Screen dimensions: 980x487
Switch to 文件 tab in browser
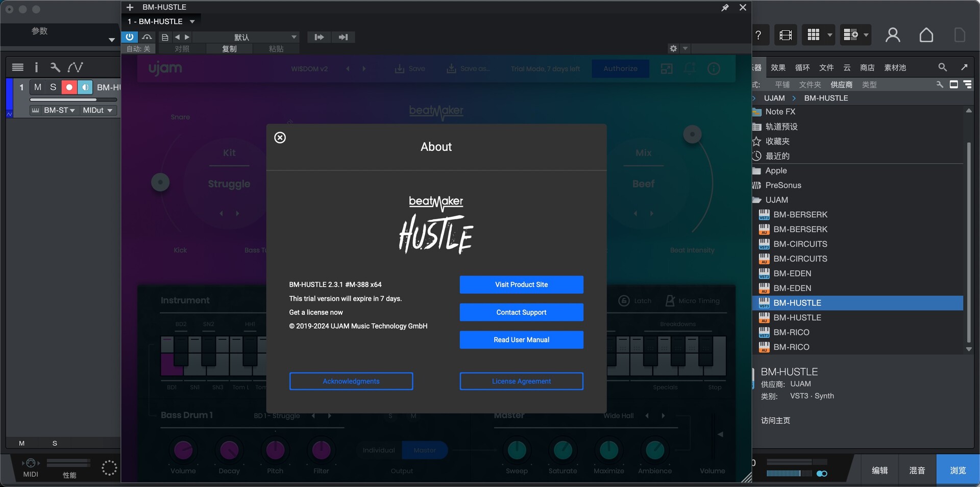coord(826,67)
